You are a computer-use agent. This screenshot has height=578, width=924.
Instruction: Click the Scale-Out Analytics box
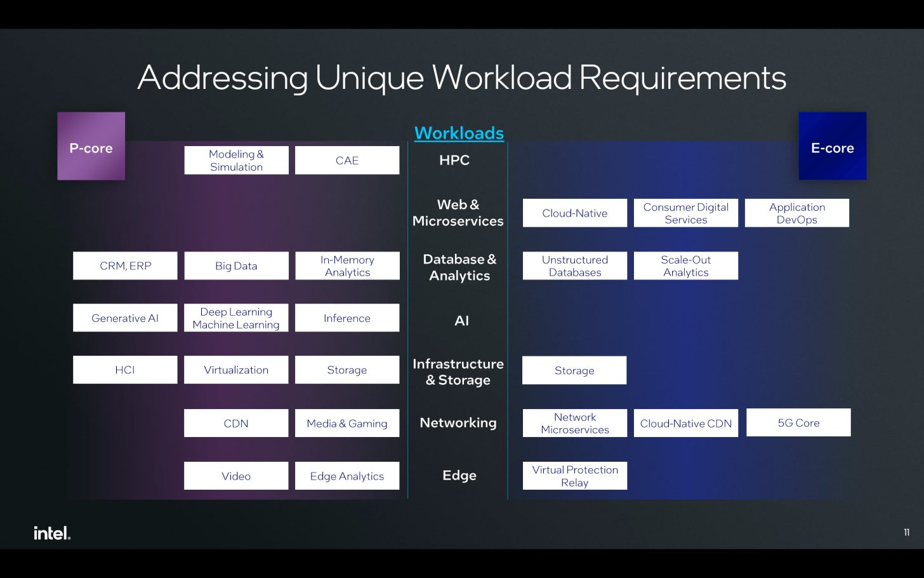[686, 265]
